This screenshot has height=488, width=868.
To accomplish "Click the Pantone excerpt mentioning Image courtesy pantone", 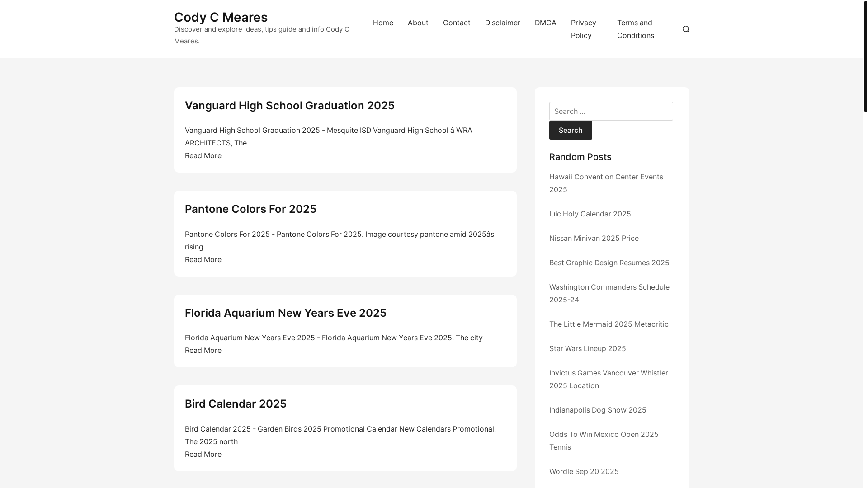I will [339, 240].
